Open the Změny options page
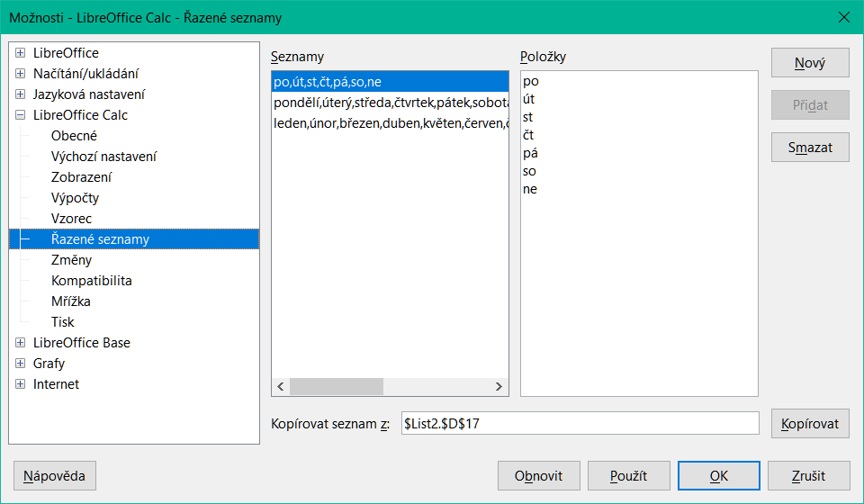The image size is (864, 504). point(71,260)
